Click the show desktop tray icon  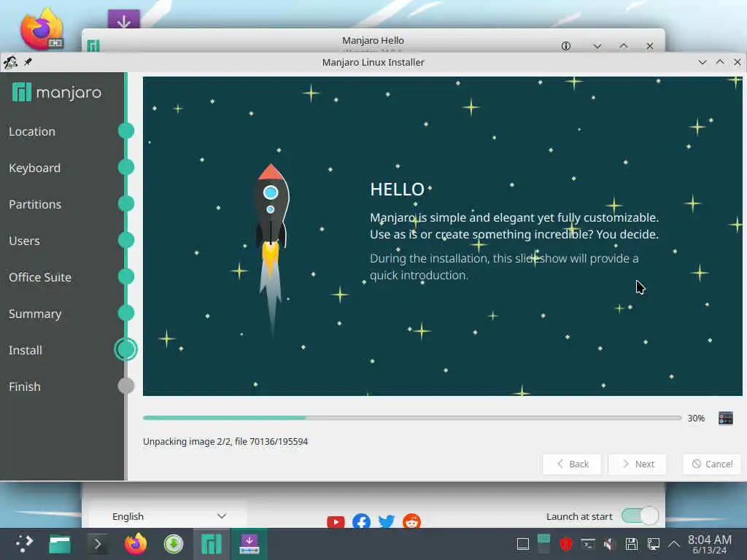pyautogui.click(x=522, y=544)
